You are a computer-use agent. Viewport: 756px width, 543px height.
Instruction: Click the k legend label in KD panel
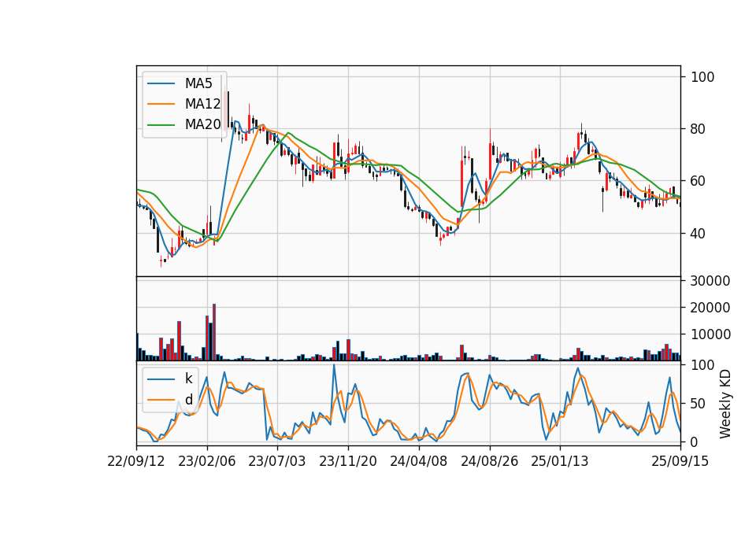[x=188, y=379]
